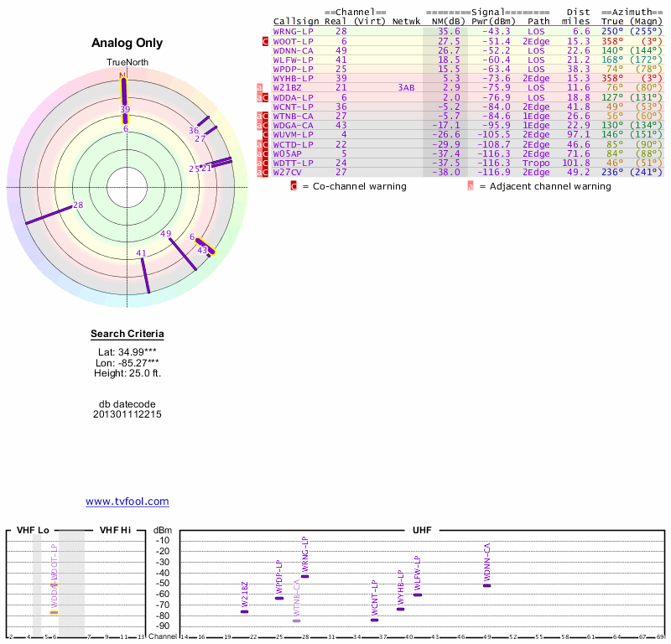Image resolution: width=671 pixels, height=644 pixels.
Task: Click the adjacent channel icon on the WTNB-CA row
Action: pos(260,116)
